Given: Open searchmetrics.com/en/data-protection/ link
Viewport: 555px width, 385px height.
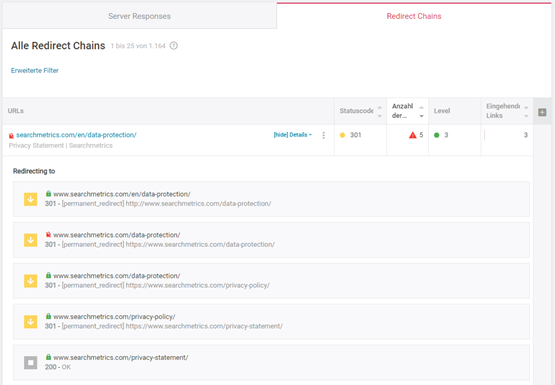Looking at the screenshot, I should click(x=76, y=135).
